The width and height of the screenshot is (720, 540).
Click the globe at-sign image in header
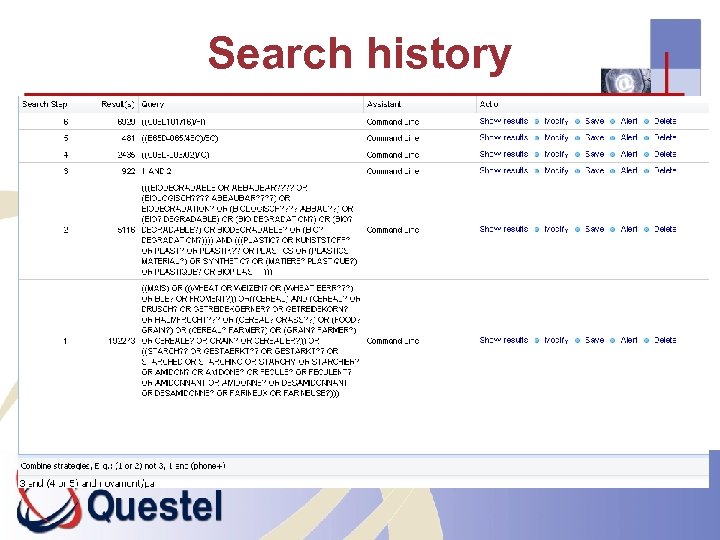coord(625,81)
